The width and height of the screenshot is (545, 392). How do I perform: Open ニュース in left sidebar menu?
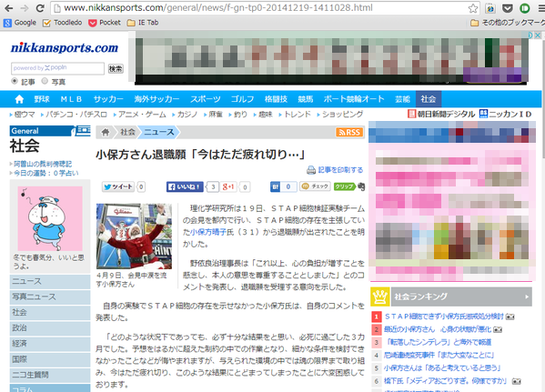(x=50, y=281)
